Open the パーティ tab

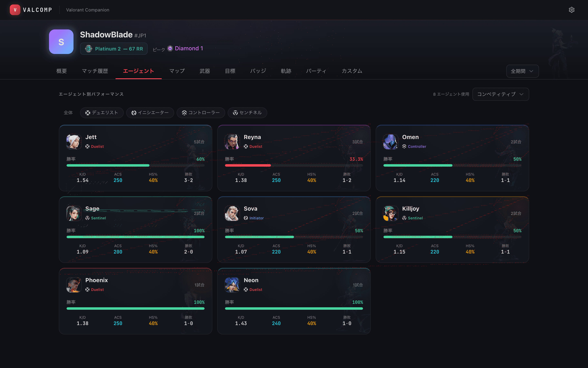(x=316, y=71)
